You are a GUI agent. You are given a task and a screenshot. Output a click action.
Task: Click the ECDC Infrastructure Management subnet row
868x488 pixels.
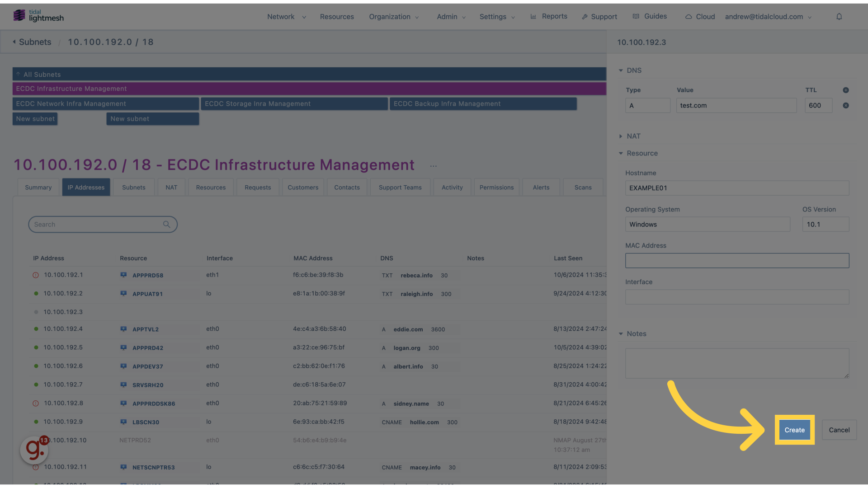[309, 88]
